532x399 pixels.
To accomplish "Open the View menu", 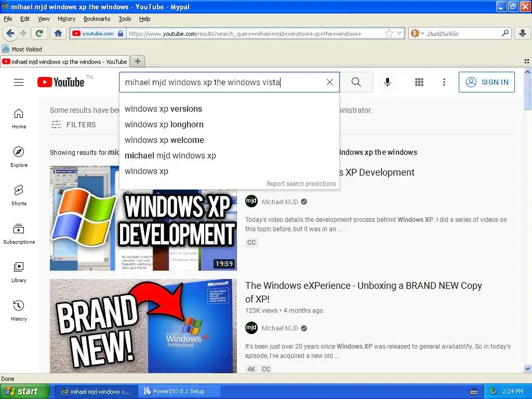I will click(x=44, y=19).
